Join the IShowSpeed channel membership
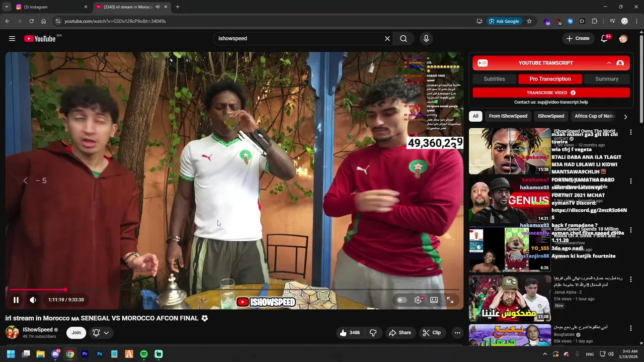Screen dimensions: 644x362 [76, 332]
